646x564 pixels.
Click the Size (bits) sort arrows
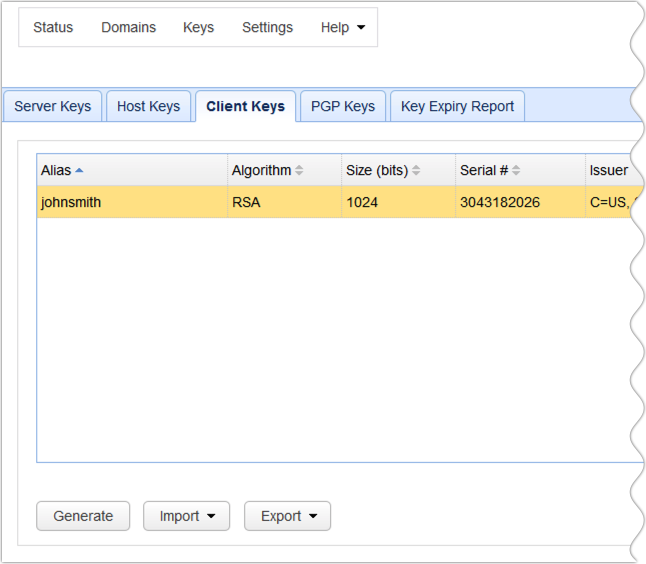point(416,171)
